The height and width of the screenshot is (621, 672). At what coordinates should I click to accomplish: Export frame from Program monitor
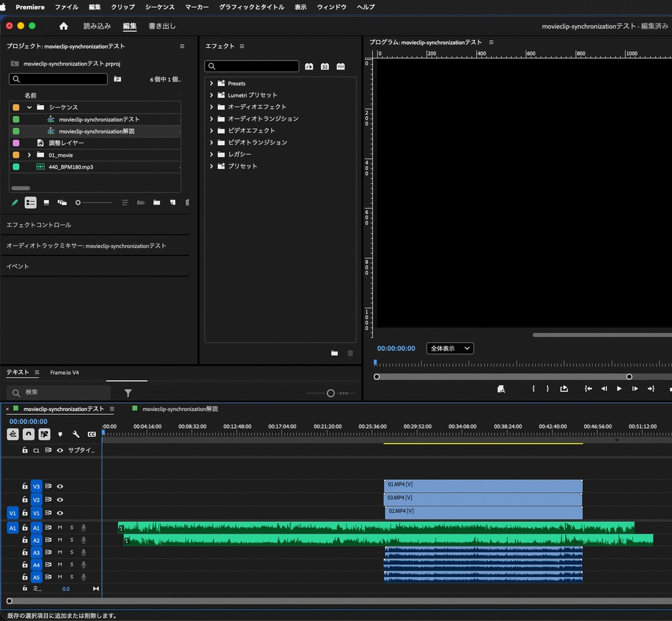pyautogui.click(x=564, y=389)
